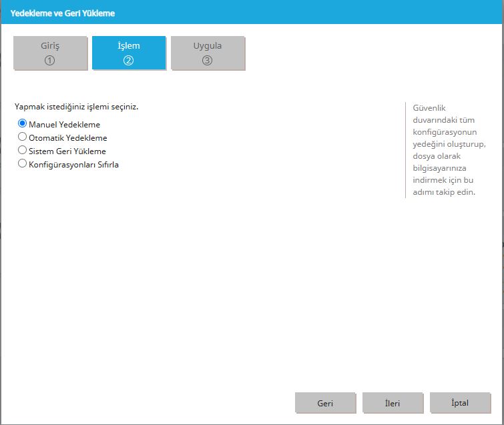Cancel the wizard with İptal
Screen dimensions: 504x425
pyautogui.click(x=461, y=403)
